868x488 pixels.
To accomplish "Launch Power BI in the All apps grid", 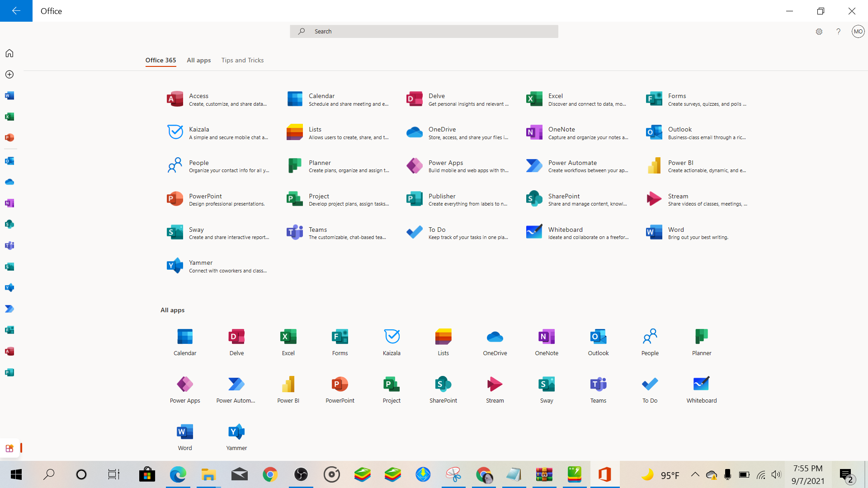I will click(x=288, y=385).
